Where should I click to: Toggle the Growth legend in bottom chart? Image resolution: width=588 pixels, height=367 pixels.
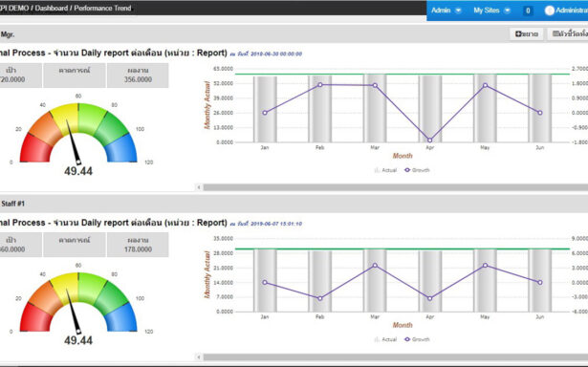tap(417, 339)
